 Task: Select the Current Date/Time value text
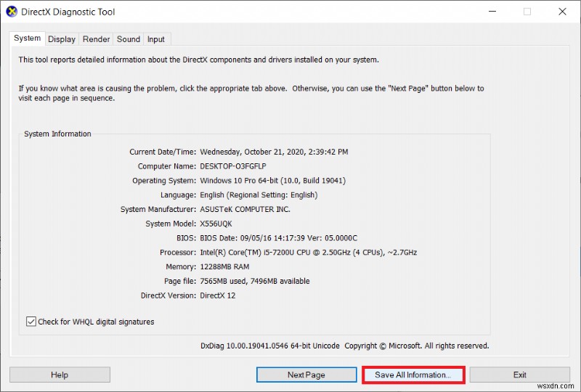pos(274,152)
